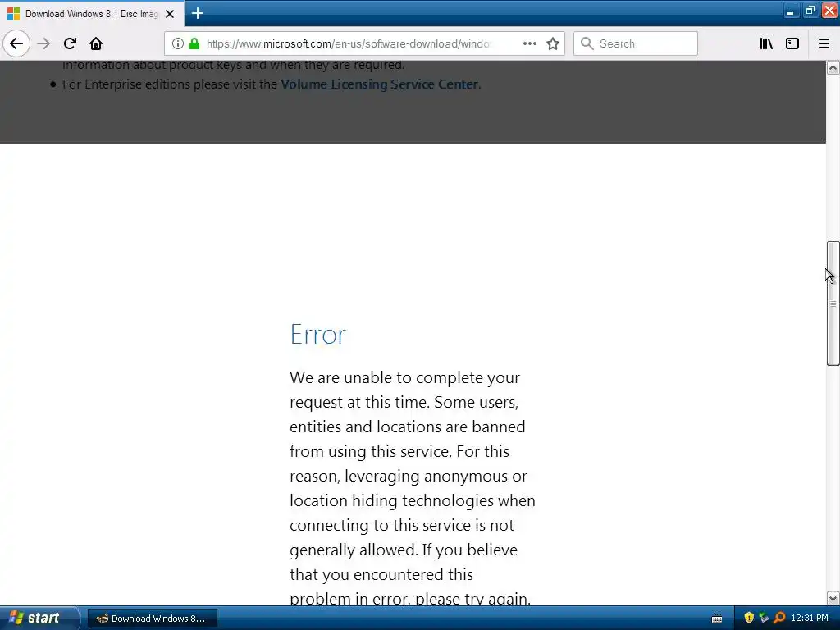Open the Windows Start menu

[x=39, y=618]
